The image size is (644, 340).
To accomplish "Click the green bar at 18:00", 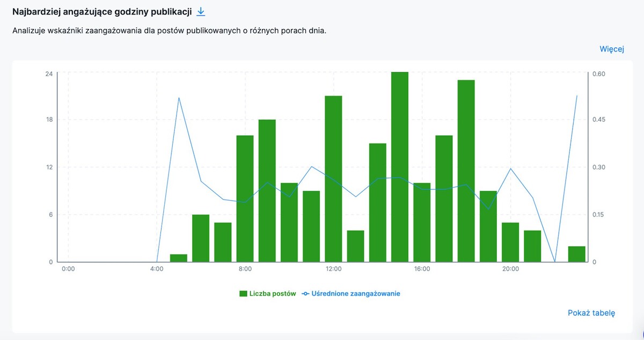I will click(466, 172).
